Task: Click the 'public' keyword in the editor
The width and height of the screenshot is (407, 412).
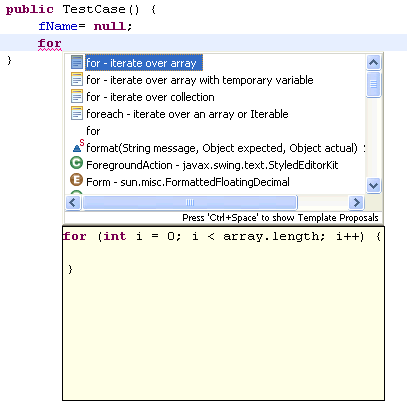Action: click(30, 10)
